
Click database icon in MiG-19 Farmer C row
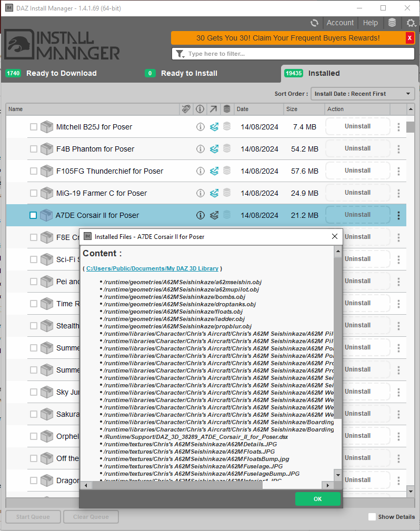click(227, 193)
